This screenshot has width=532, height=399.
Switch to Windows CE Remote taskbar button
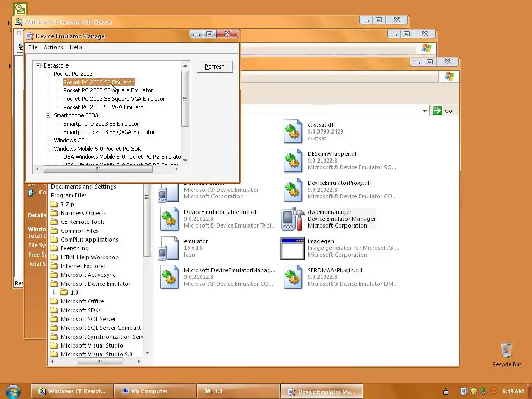[72, 391]
